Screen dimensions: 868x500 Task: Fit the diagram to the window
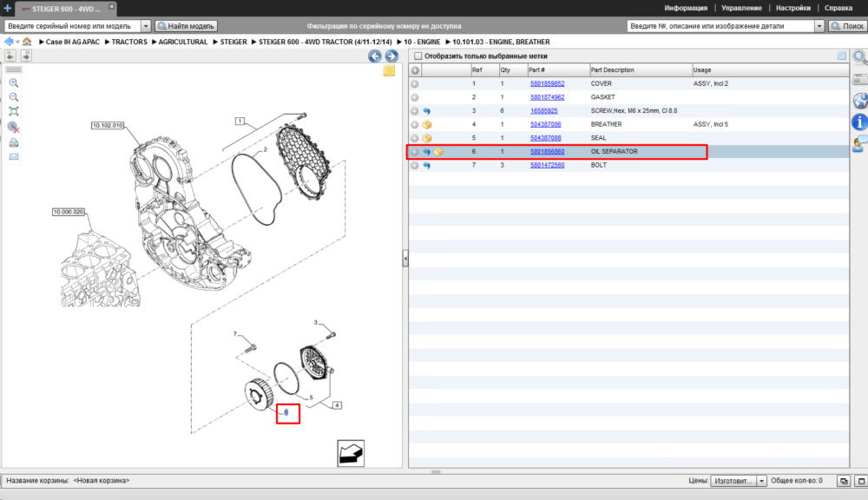click(14, 111)
